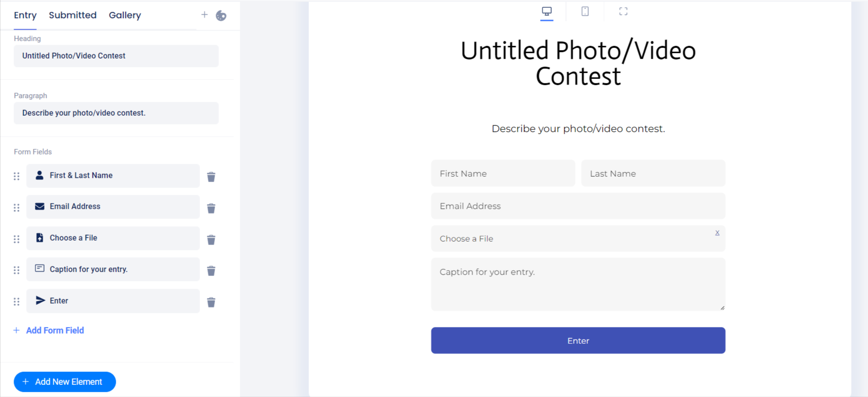
Task: Select the Caption for your entry textarea
Action: click(x=578, y=284)
